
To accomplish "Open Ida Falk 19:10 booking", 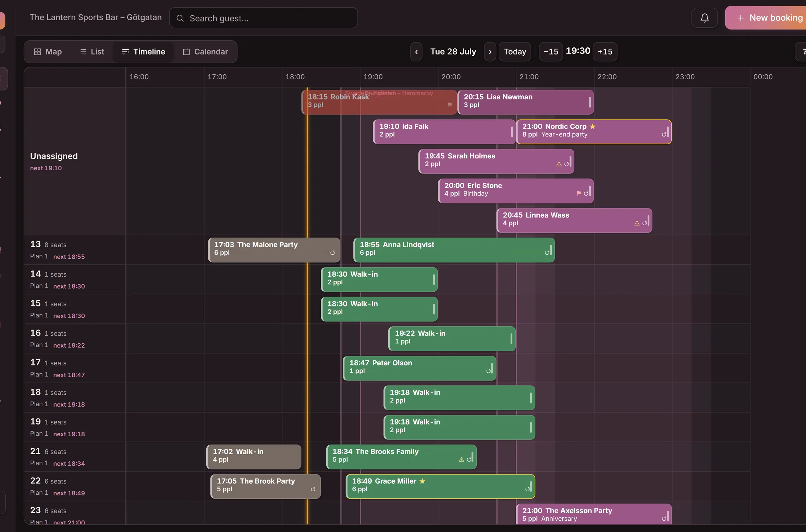I will (x=444, y=132).
